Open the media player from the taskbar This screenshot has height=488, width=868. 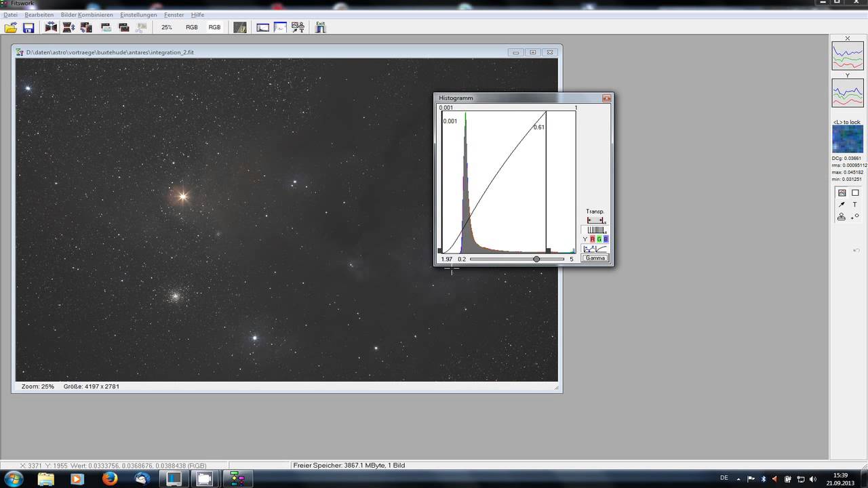(77, 479)
